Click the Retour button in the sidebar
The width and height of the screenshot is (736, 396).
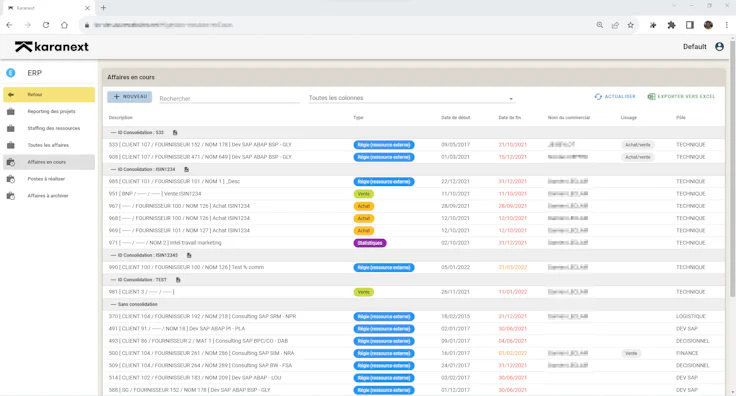[x=49, y=95]
